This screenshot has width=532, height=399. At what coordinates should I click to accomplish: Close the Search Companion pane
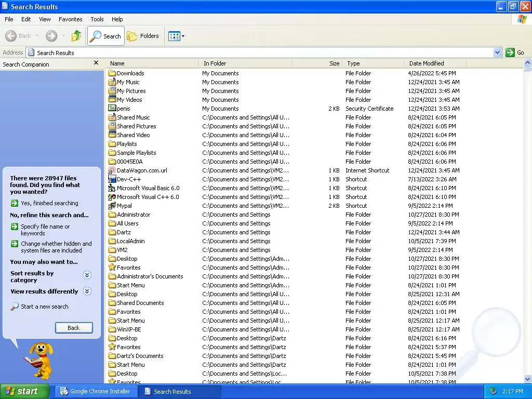pyautogui.click(x=96, y=63)
